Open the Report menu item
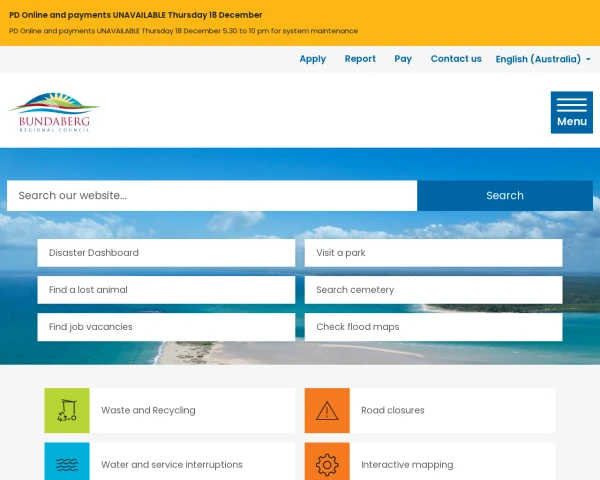The image size is (600, 480). click(360, 59)
